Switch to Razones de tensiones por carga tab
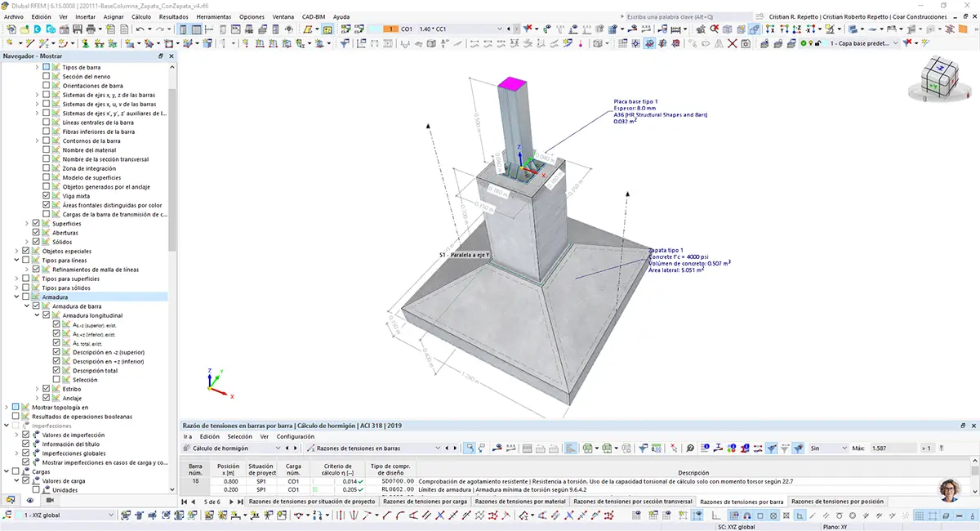 [x=425, y=501]
